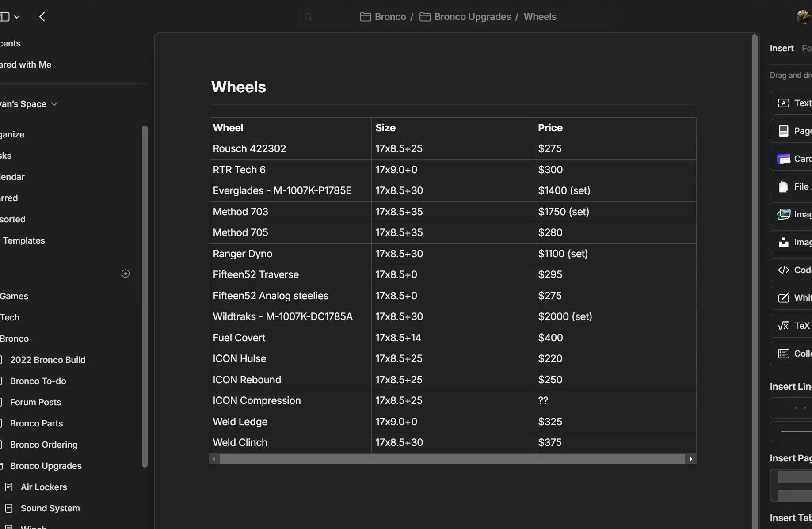Insert image from Unsplash icon
Image resolution: width=812 pixels, height=529 pixels.
point(791,242)
